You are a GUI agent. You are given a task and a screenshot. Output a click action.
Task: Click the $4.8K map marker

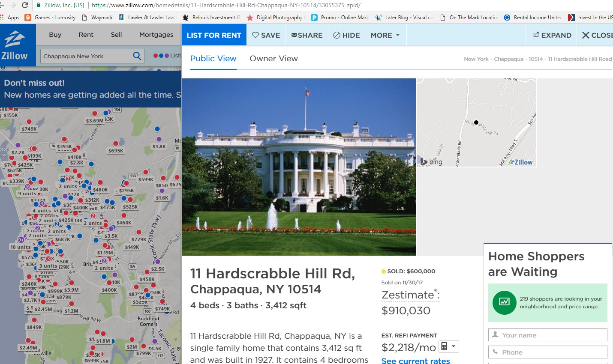pos(159,146)
